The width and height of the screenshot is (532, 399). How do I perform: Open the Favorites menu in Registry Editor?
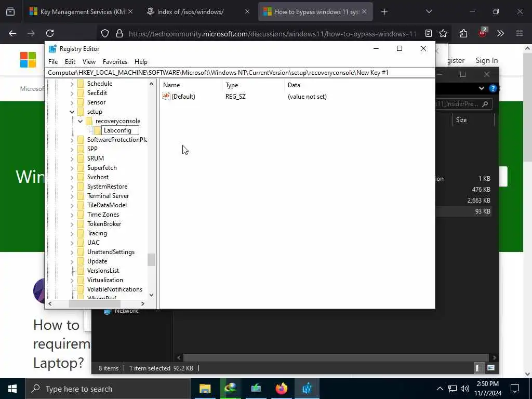click(x=115, y=62)
